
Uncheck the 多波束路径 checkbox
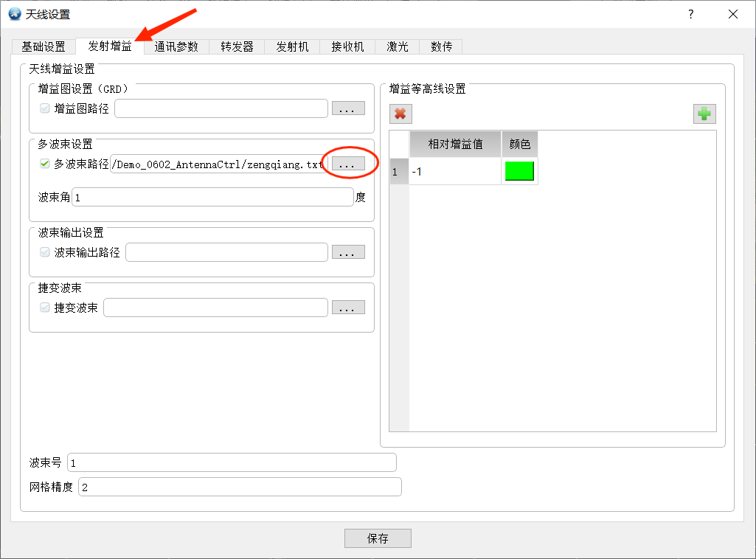45,164
